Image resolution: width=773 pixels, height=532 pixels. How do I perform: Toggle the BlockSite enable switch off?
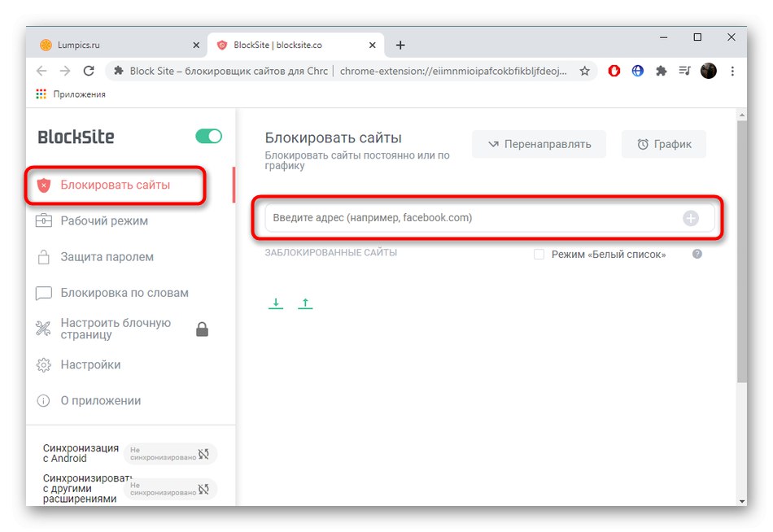pos(209,137)
